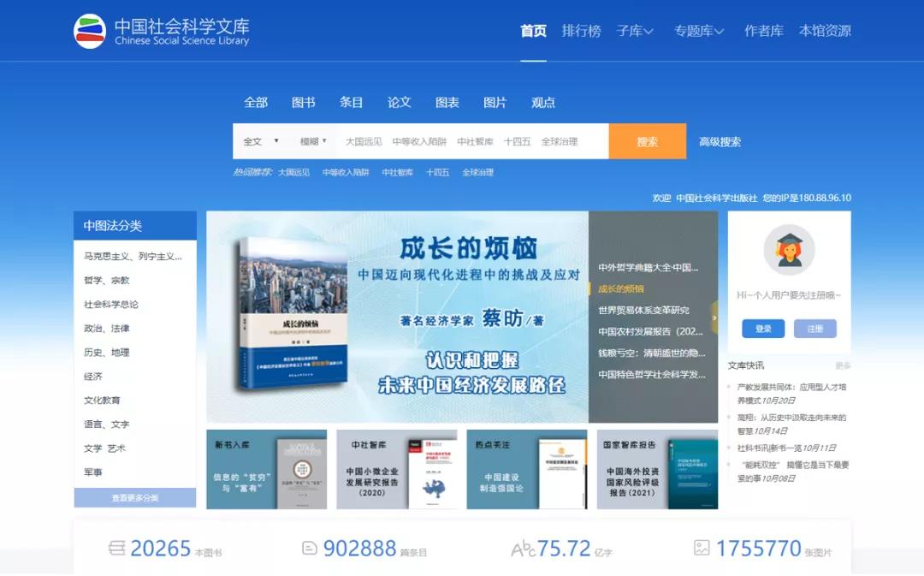Select the 图书 search category tab
Image resolution: width=924 pixels, height=576 pixels.
304,103
